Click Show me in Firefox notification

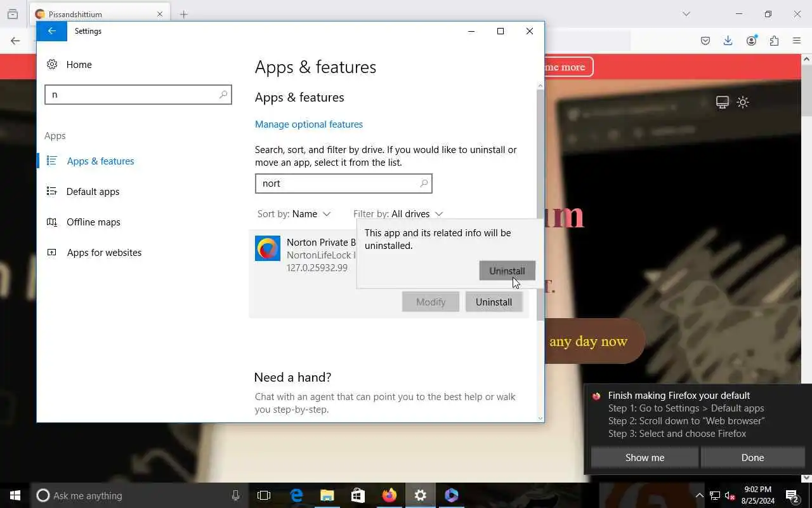tap(645, 458)
